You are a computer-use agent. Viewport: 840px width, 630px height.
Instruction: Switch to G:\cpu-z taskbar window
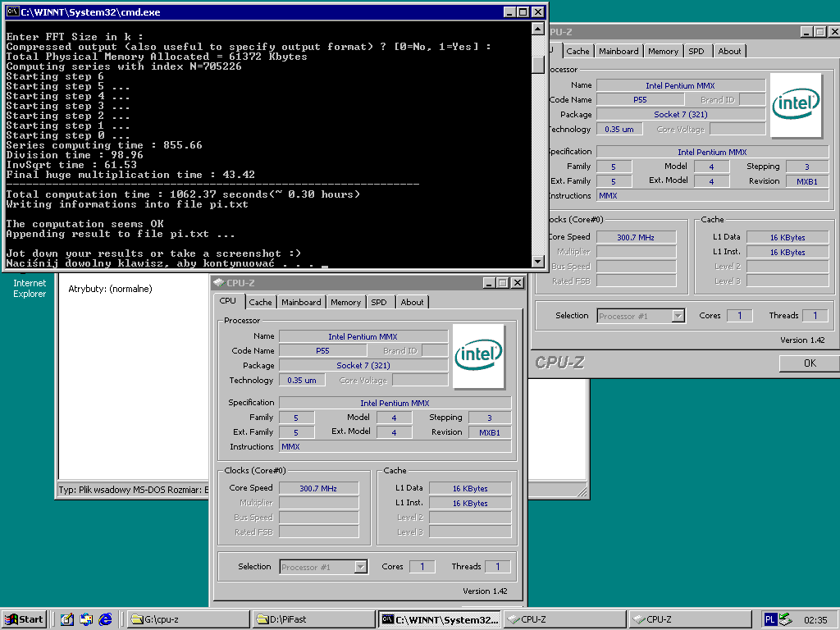tap(189, 619)
